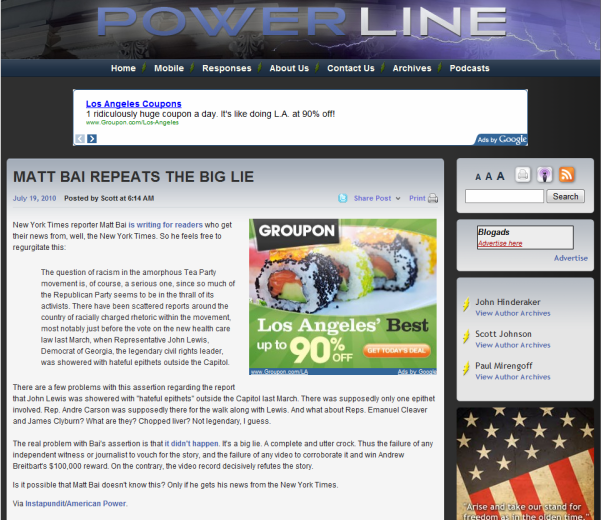The image size is (601, 520).
Task: Open Responses in navigation bar
Action: (227, 68)
